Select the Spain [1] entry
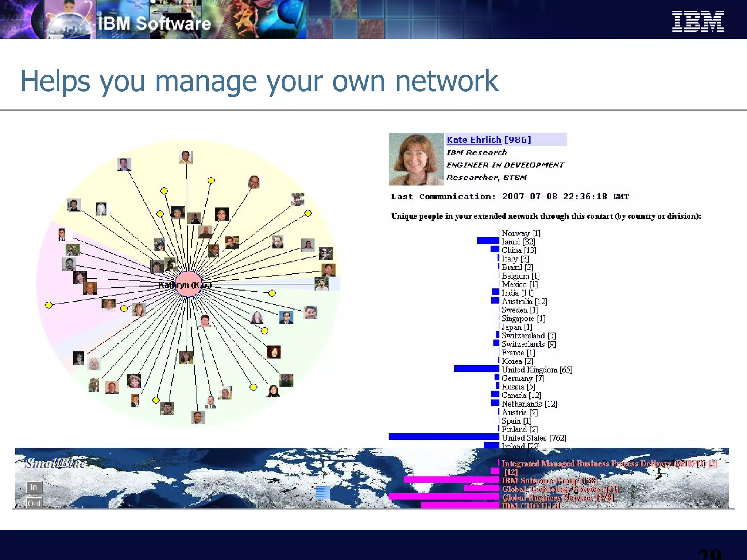Viewport: 747px width, 560px height. pyautogui.click(x=516, y=421)
